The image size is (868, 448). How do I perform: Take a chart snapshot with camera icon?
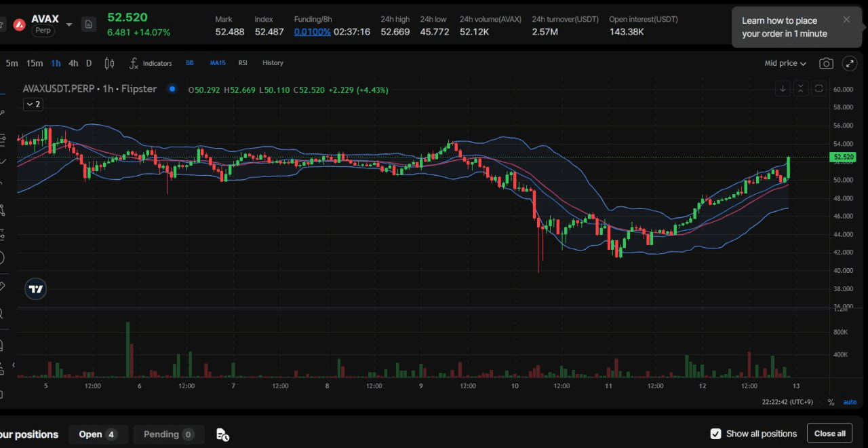[826, 63]
